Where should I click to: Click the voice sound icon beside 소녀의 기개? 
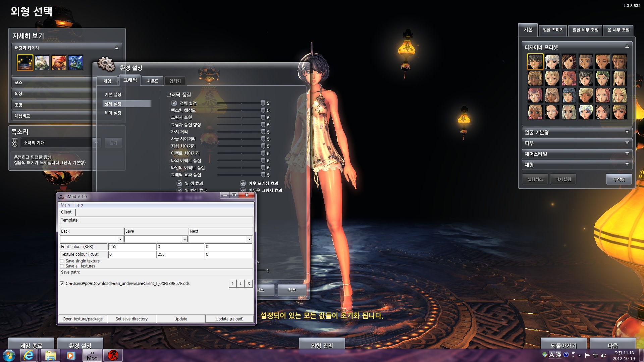tap(14, 143)
